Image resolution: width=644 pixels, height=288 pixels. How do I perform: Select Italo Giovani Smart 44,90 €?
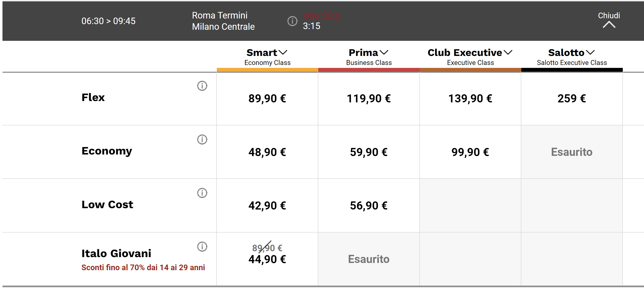tap(267, 259)
